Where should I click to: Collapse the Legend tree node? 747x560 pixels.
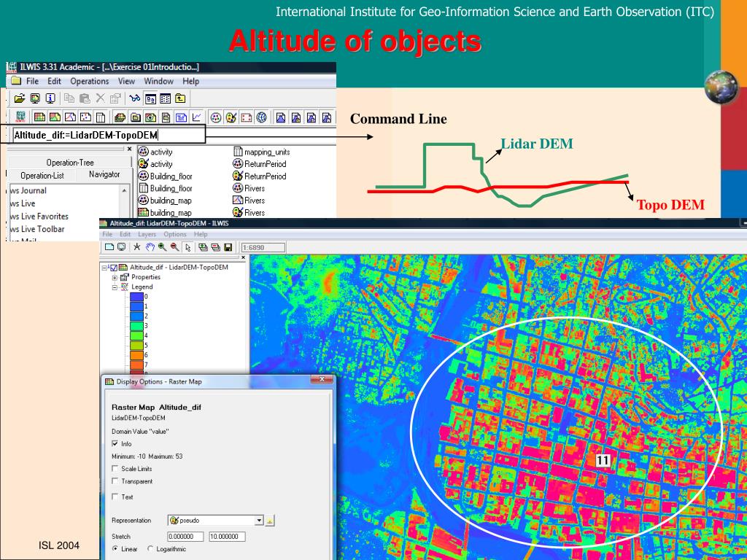[x=115, y=287]
